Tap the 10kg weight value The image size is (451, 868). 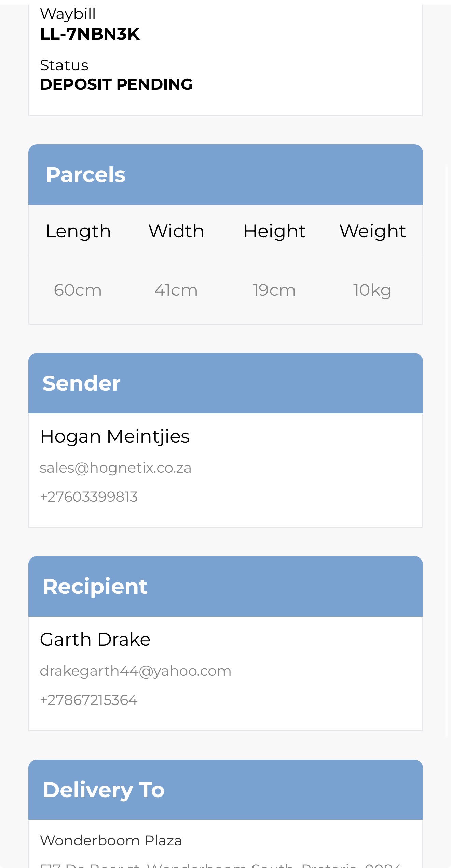(x=372, y=290)
